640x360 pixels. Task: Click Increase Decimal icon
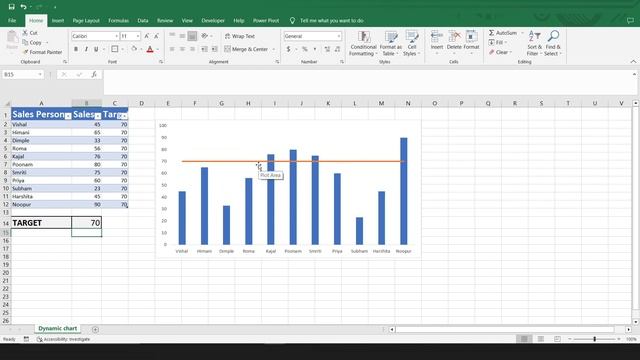pos(327,49)
